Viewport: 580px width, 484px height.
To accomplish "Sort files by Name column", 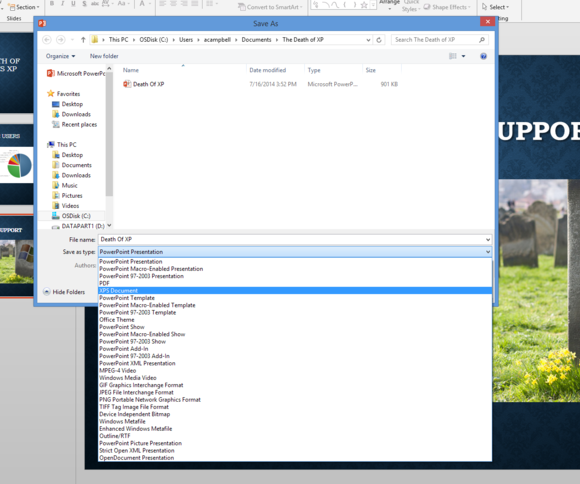I will [x=131, y=70].
